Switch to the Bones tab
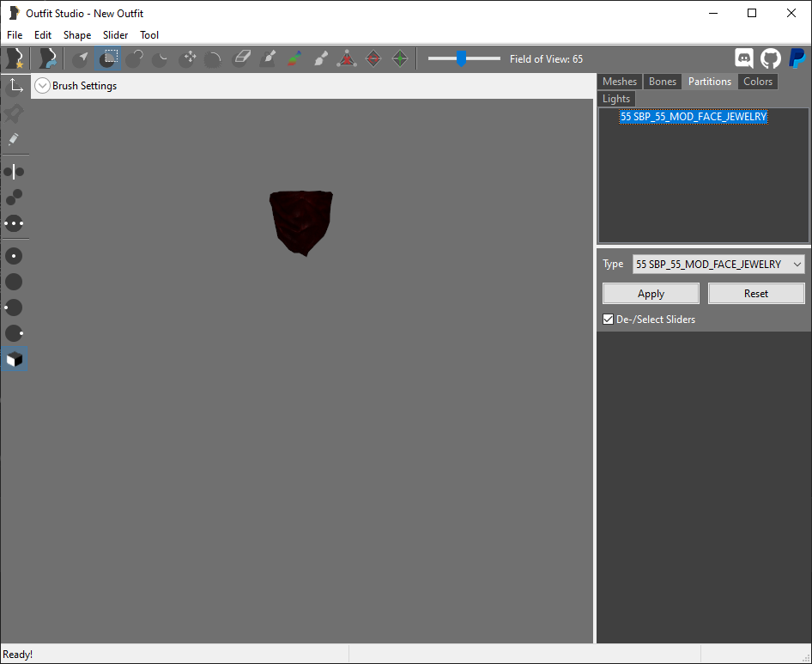 663,82
